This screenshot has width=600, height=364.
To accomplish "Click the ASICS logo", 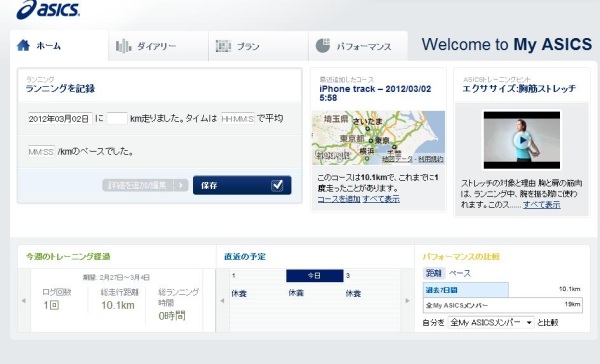I will 48,9.
